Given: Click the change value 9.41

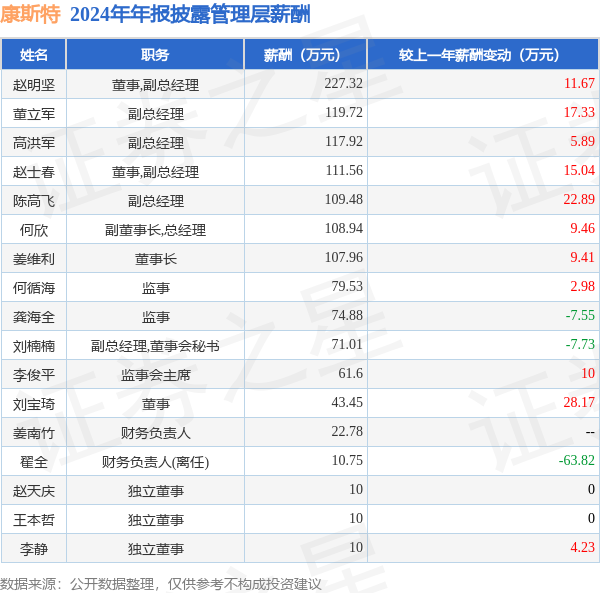Looking at the screenshot, I should [x=582, y=257].
